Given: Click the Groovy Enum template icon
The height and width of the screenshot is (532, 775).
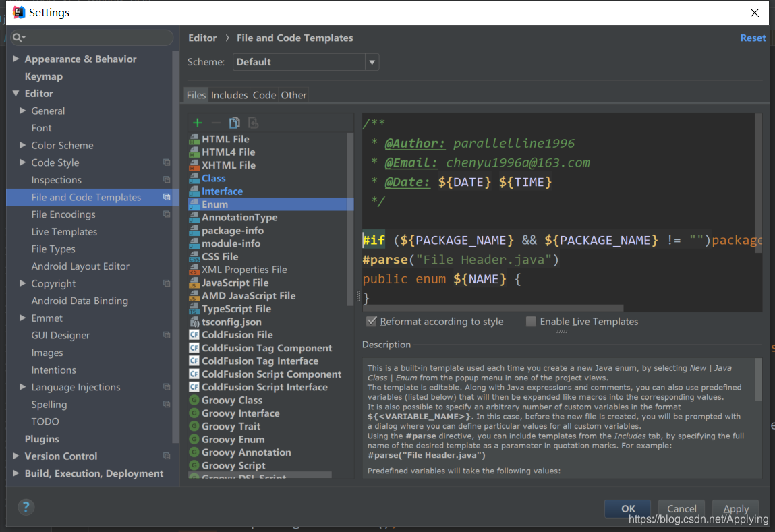Looking at the screenshot, I should coord(194,440).
